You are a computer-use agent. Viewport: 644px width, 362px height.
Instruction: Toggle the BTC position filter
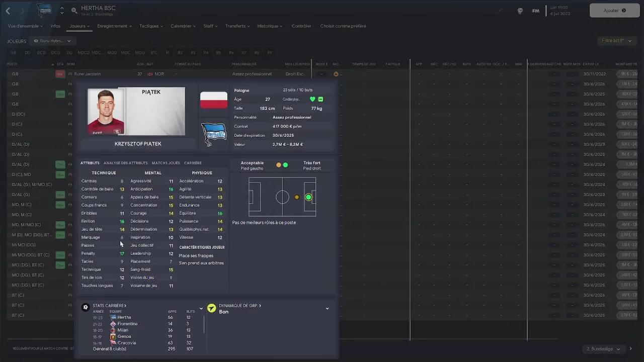tap(154, 52)
